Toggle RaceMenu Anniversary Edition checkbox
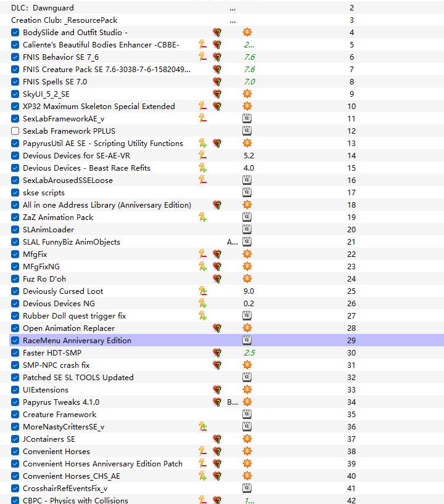The height and width of the screenshot is (504, 444). (15, 340)
